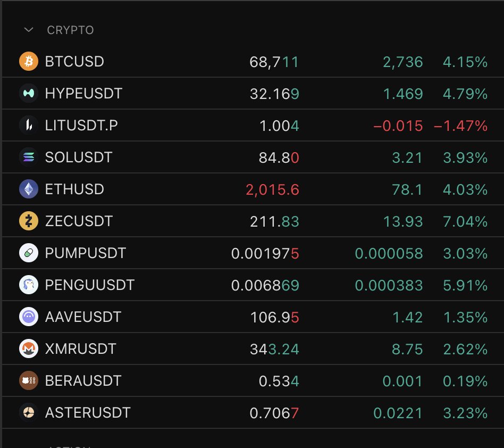The width and height of the screenshot is (504, 448).
Task: Click PENGUUSDT percent change 5.91%
Action: [x=465, y=285]
